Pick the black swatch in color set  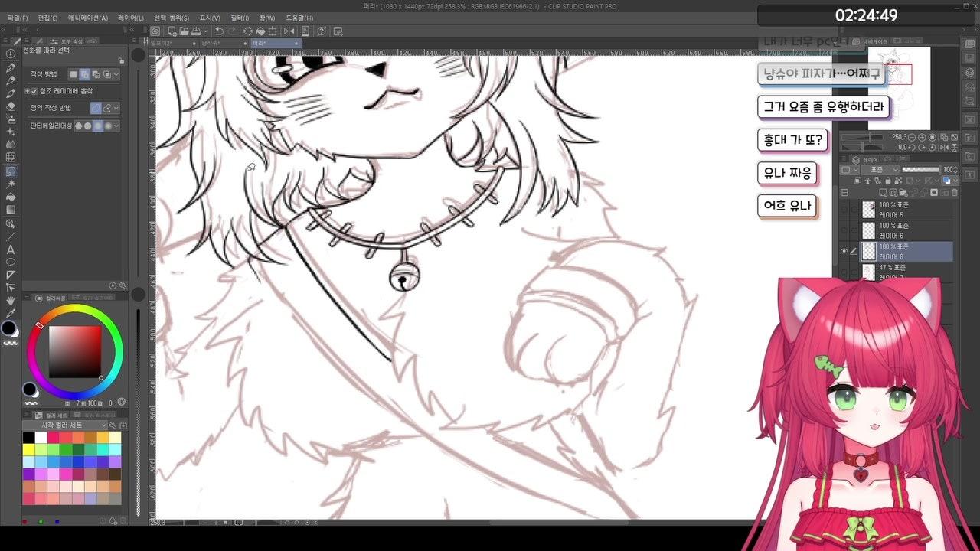click(x=28, y=438)
